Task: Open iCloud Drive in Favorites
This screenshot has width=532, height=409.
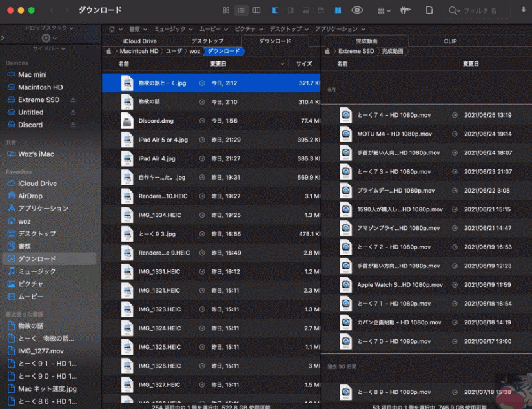Action: tap(37, 184)
